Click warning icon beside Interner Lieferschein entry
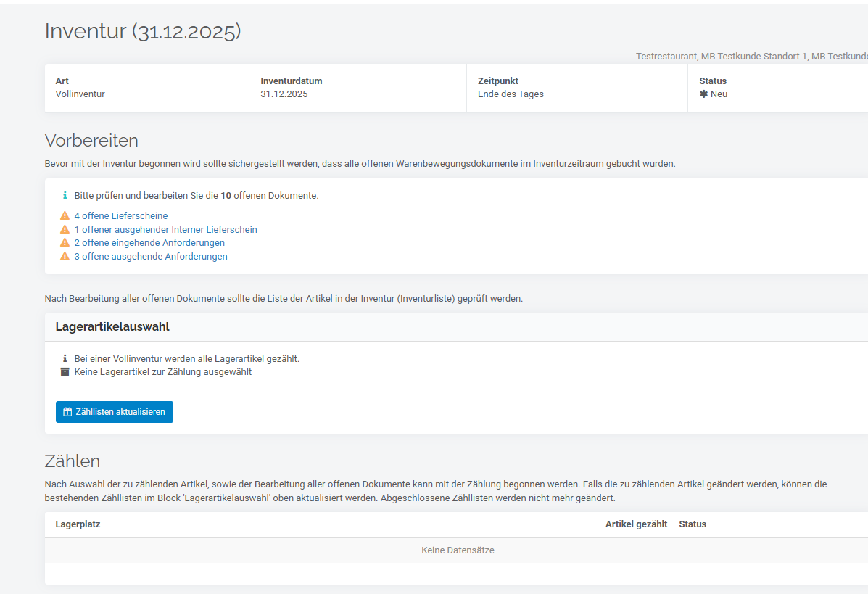This screenshot has width=868, height=594. (x=65, y=230)
